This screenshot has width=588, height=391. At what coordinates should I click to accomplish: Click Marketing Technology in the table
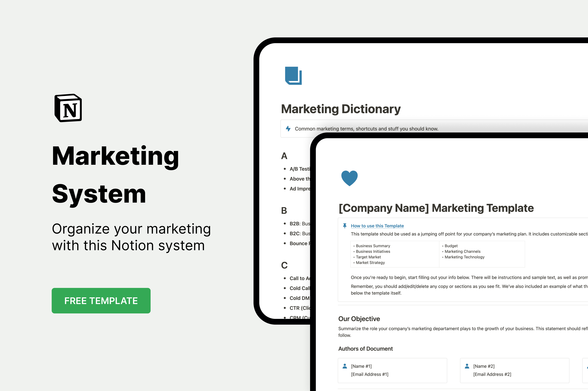464,257
